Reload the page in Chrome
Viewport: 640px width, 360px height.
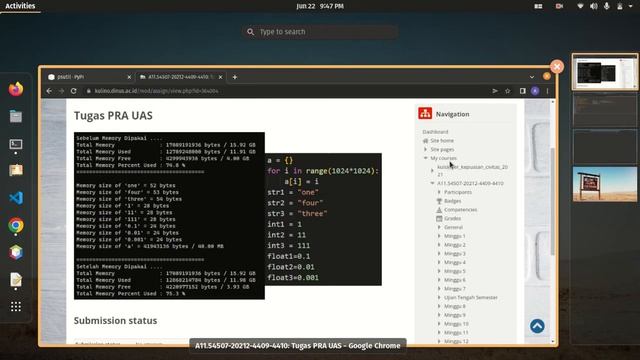click(x=73, y=91)
